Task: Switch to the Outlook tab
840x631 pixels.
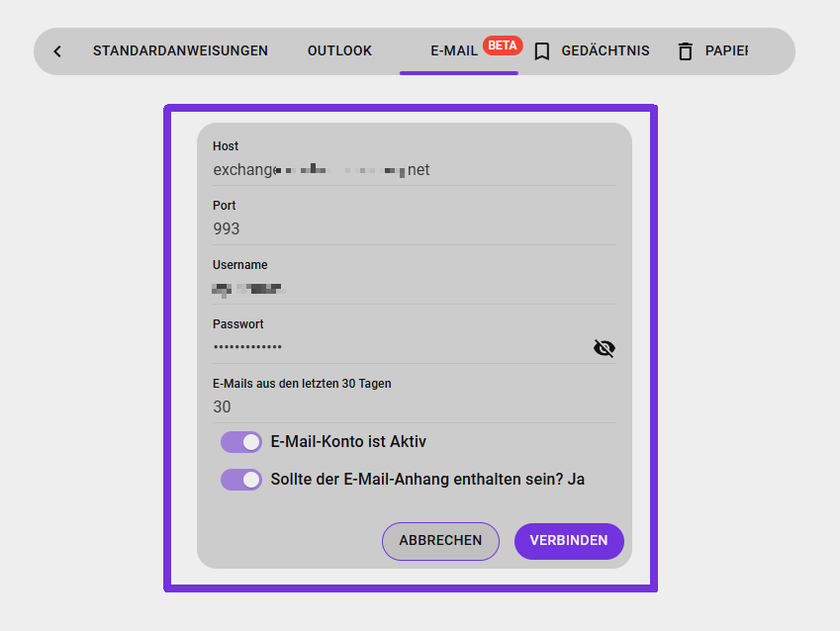Action: coord(339,50)
